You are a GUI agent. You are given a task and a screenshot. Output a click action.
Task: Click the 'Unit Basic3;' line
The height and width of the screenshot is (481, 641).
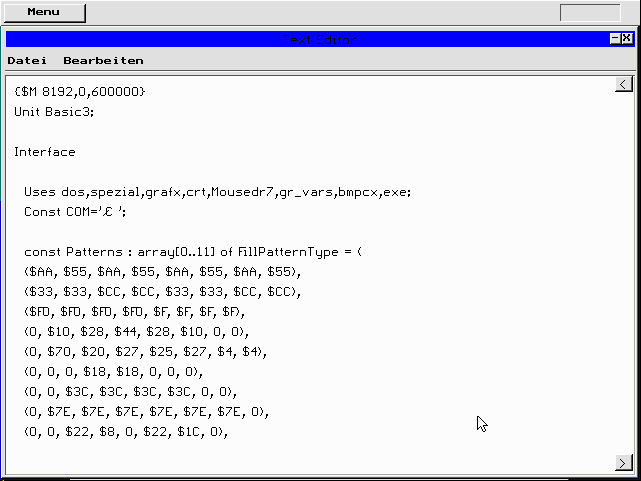(54, 112)
